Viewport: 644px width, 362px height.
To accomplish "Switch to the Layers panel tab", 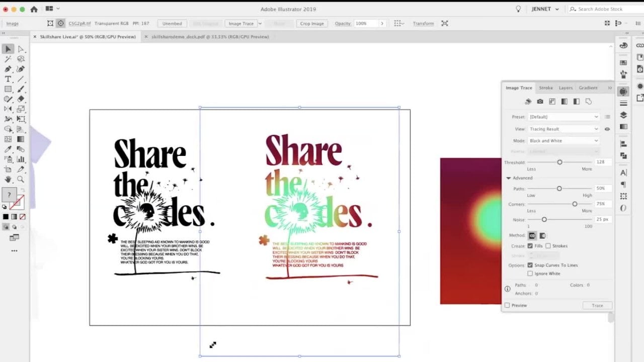I will [x=566, y=88].
